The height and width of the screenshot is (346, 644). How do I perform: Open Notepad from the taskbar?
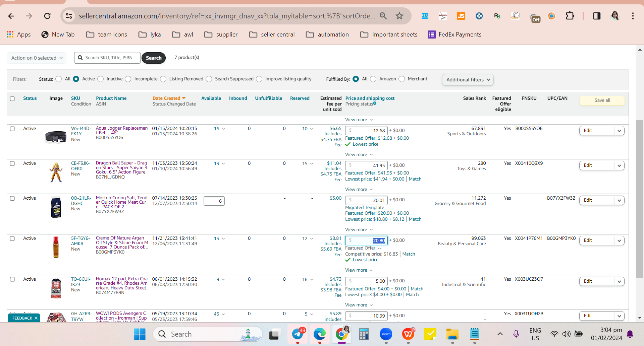(x=474, y=334)
